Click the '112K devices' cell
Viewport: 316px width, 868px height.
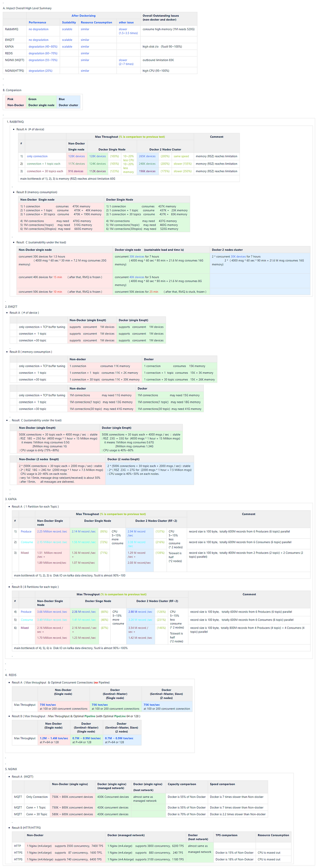(98, 171)
